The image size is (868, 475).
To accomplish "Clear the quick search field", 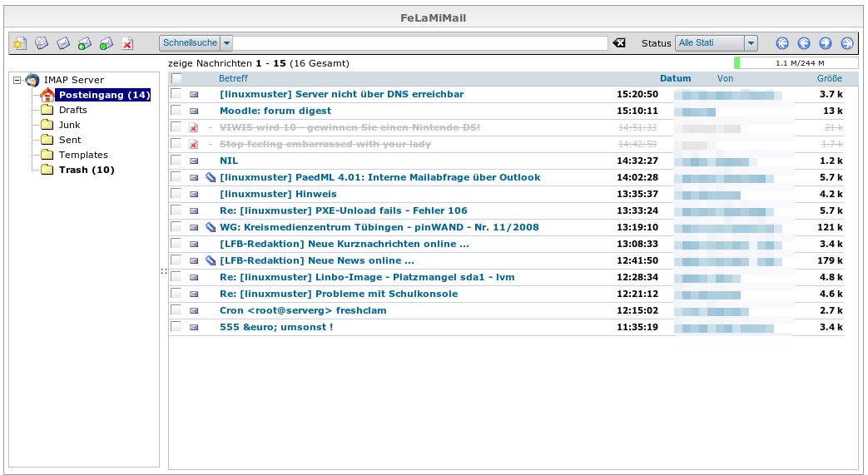I will coord(618,43).
